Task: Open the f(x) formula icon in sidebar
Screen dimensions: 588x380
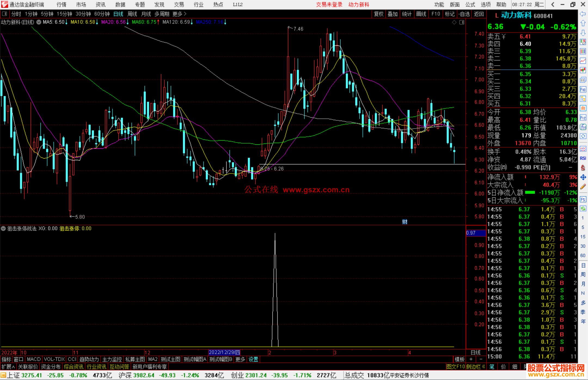Action: [583, 127]
